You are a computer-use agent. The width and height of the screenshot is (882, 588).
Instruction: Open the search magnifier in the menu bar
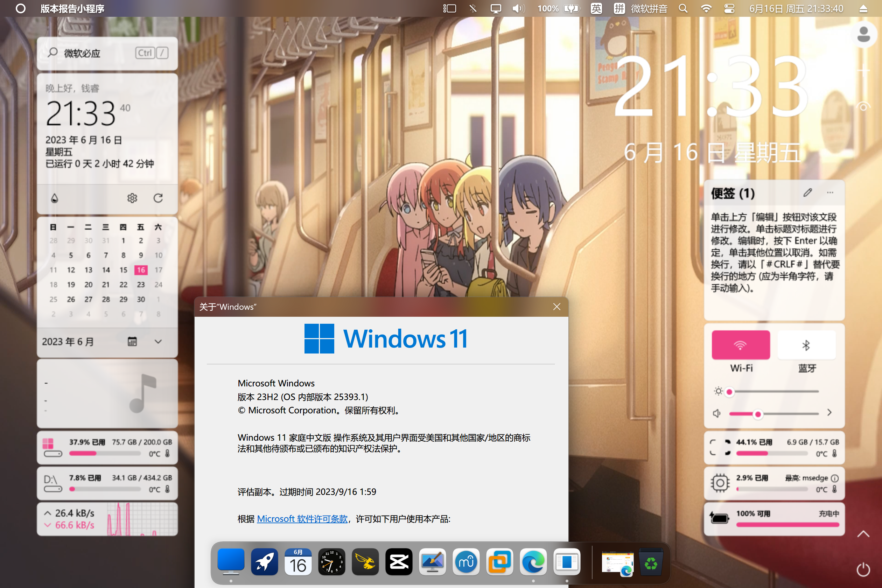click(683, 8)
